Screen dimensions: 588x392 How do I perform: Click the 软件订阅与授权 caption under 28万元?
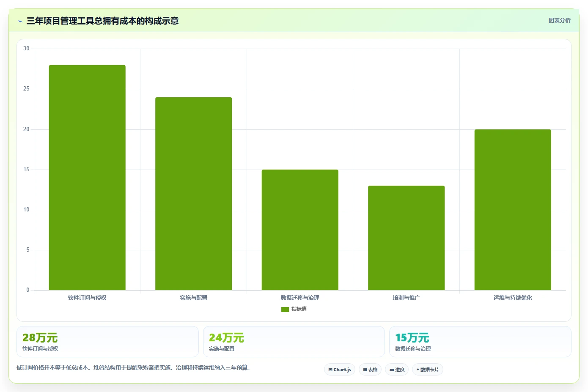(x=40, y=349)
